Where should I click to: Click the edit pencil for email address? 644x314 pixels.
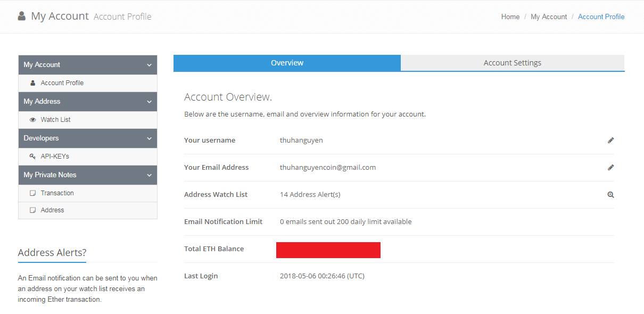(610, 168)
